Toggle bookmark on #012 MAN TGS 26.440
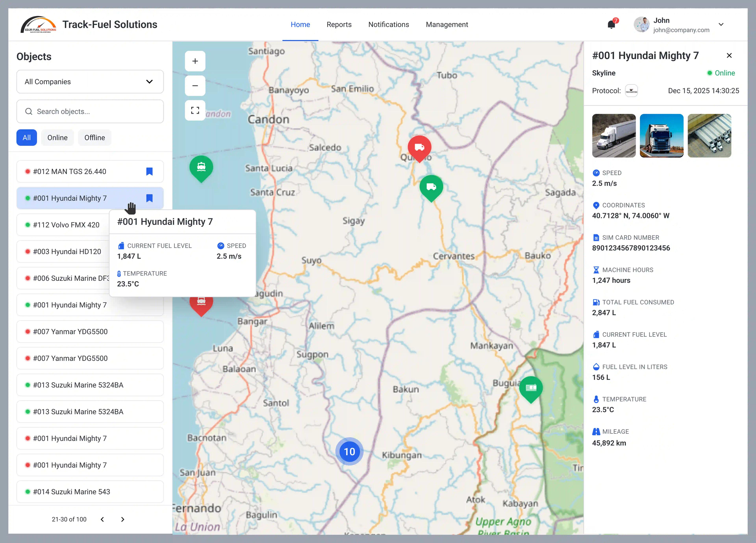Image resolution: width=756 pixels, height=543 pixels. (x=149, y=172)
